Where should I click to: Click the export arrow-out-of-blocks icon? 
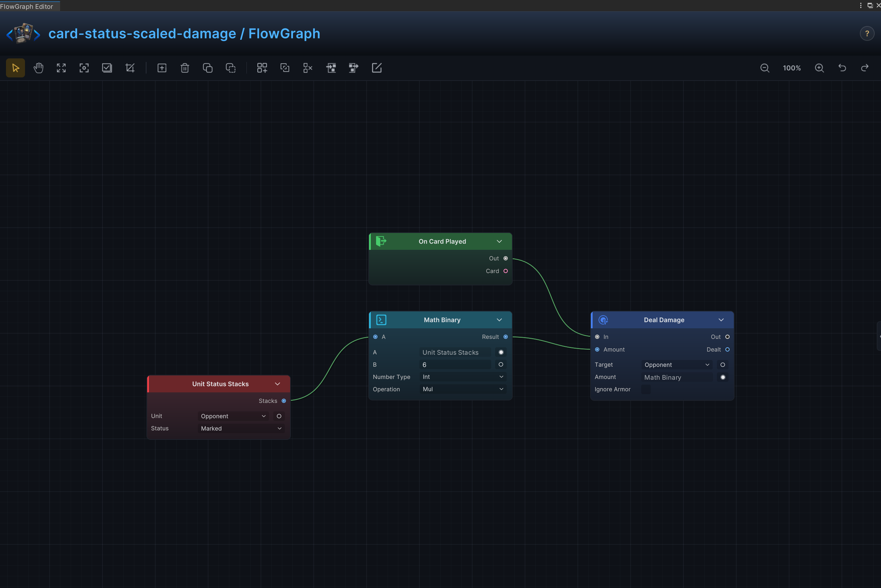tap(354, 68)
